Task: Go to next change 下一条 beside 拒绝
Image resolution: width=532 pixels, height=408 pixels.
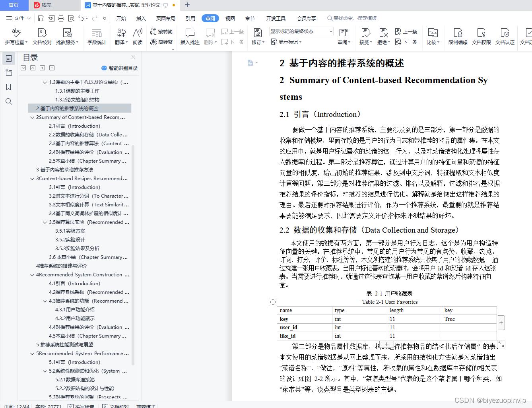Action: [x=406, y=42]
